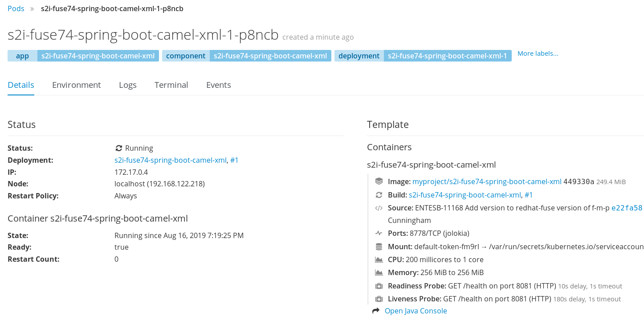Open Java Console link

point(416,311)
